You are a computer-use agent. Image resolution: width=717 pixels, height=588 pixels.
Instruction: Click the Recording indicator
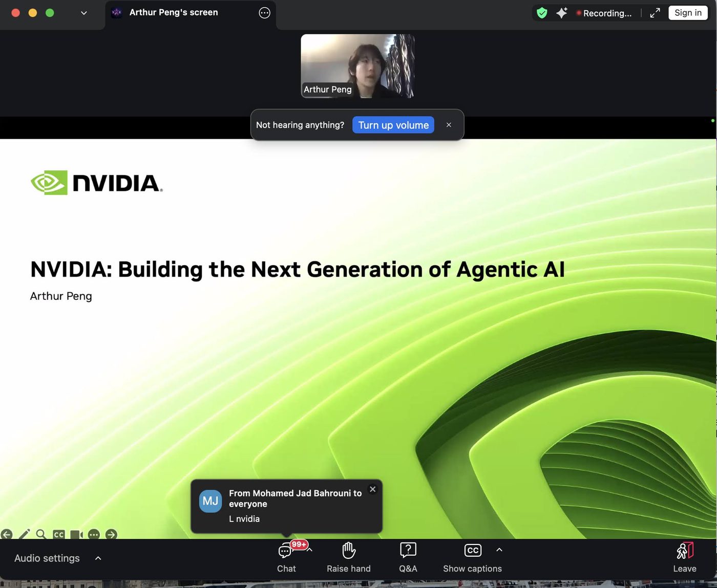(604, 13)
